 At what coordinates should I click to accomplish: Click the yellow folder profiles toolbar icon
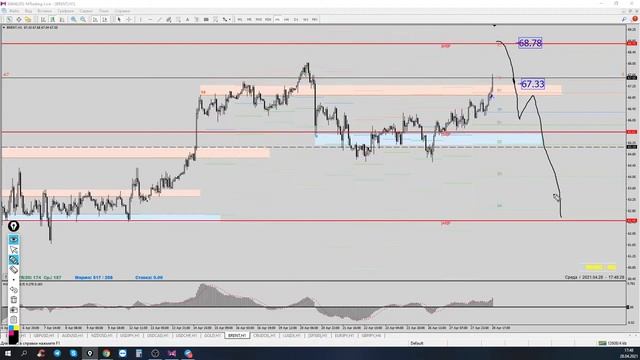[x=28, y=19]
